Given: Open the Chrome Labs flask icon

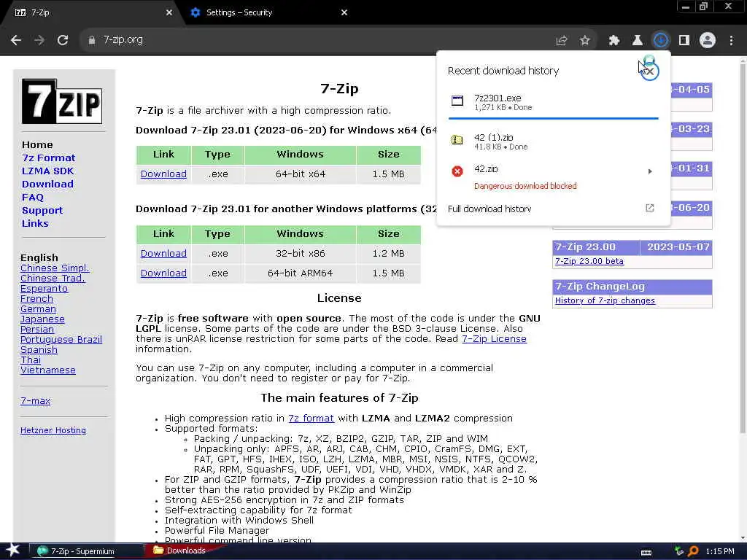Looking at the screenshot, I should coord(638,41).
